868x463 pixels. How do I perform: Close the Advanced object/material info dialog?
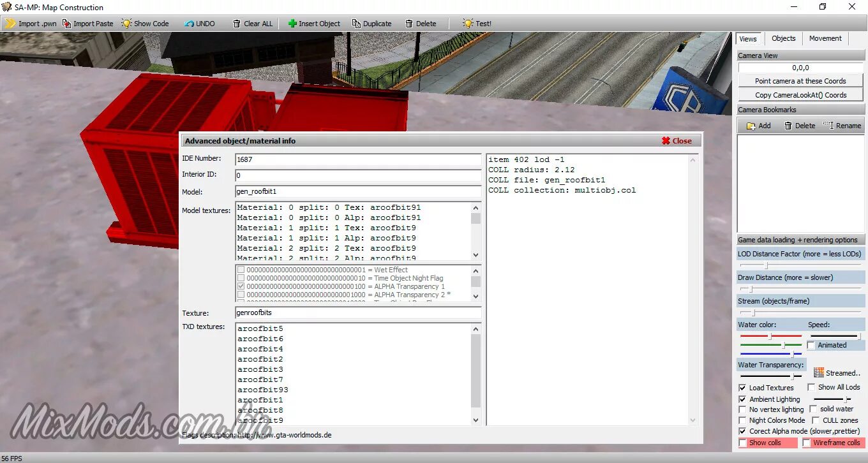pyautogui.click(x=677, y=141)
